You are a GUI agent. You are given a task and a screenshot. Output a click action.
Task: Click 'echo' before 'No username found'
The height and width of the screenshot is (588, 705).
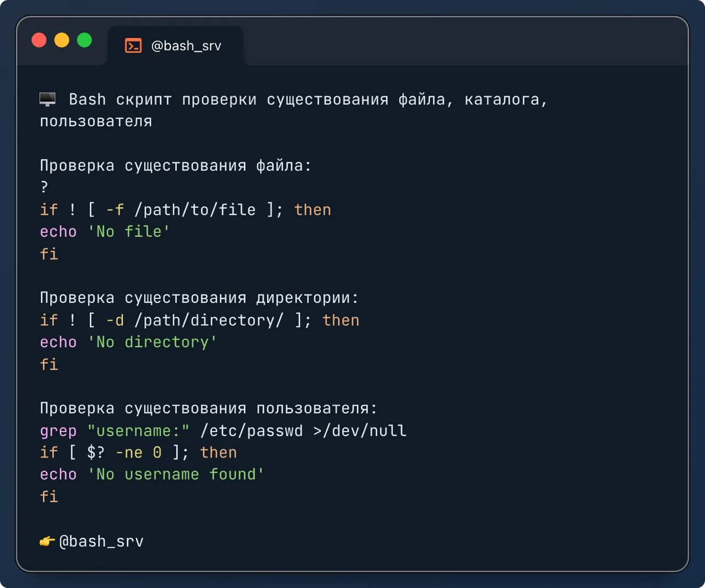pos(58,475)
